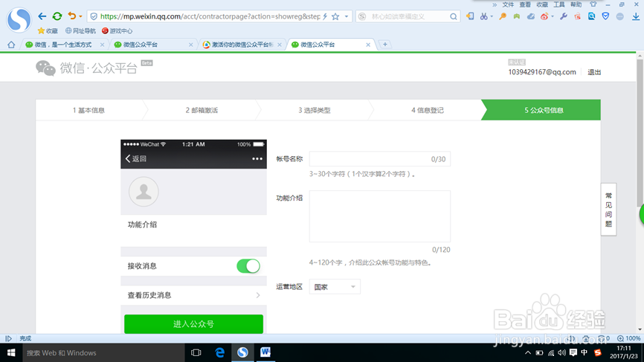Open Word from taskbar
Viewport: 644px width, 362px height.
coord(265,352)
